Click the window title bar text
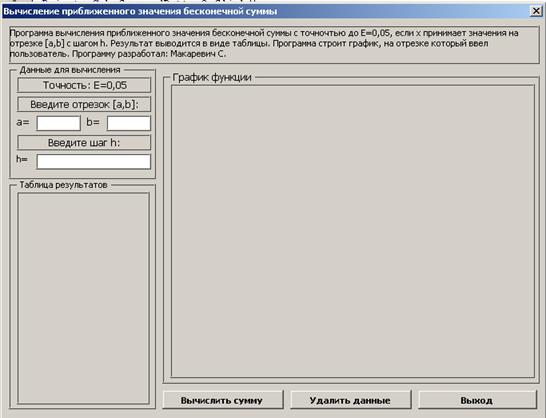This screenshot has width=546, height=418. click(140, 11)
